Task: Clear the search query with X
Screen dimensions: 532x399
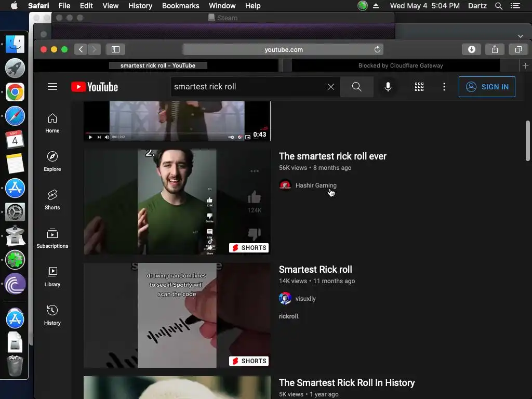Action: (x=331, y=87)
